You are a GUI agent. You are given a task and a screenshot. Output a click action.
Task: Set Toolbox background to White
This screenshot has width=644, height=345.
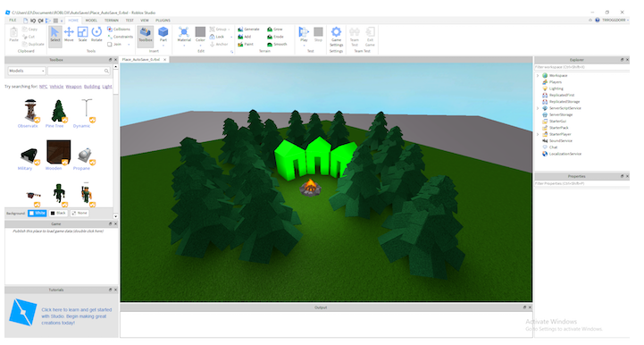pyautogui.click(x=37, y=213)
